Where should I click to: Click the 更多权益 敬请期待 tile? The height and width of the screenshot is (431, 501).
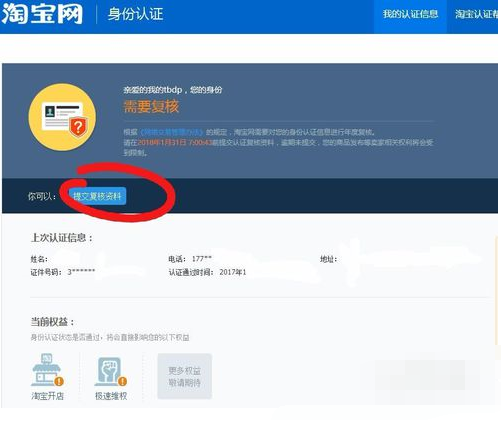[185, 376]
